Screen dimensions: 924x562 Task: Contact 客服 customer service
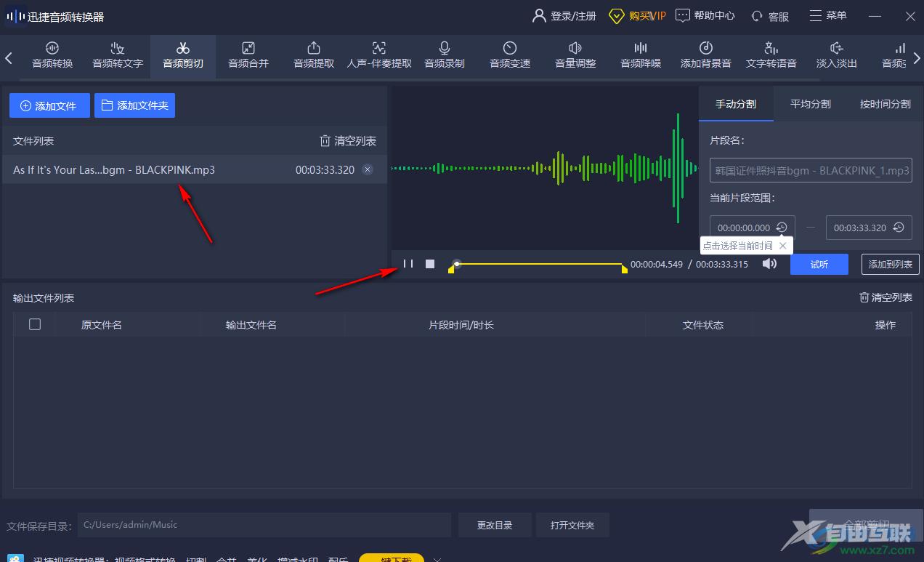771,15
